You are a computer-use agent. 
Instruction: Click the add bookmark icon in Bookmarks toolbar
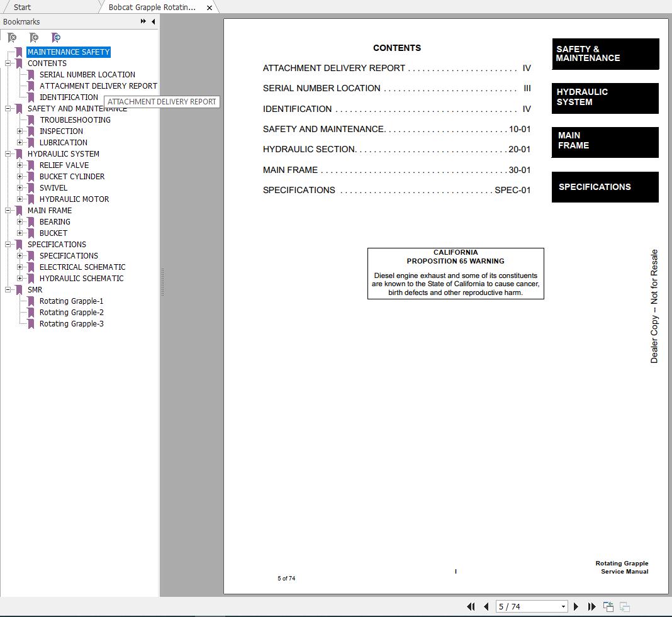pyautogui.click(x=34, y=38)
